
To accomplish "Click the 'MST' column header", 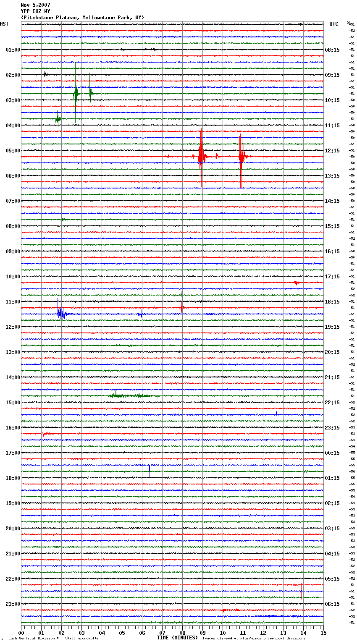I will pos(4,24).
